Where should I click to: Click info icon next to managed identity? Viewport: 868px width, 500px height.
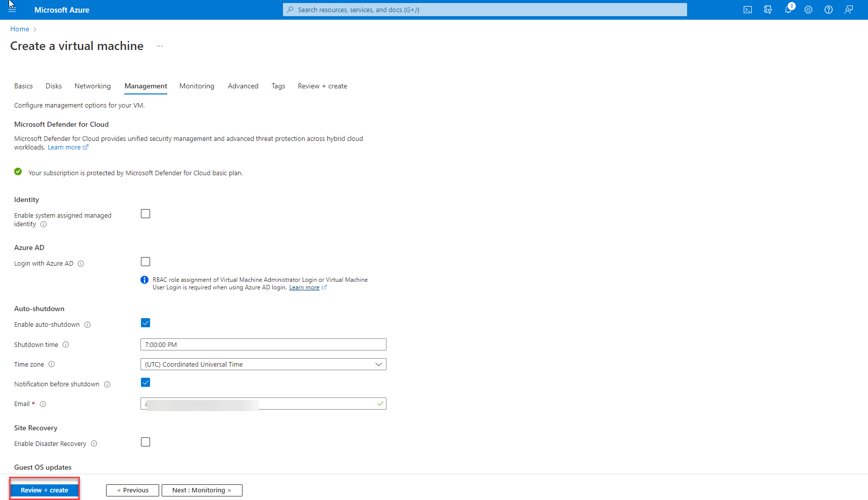(x=43, y=224)
